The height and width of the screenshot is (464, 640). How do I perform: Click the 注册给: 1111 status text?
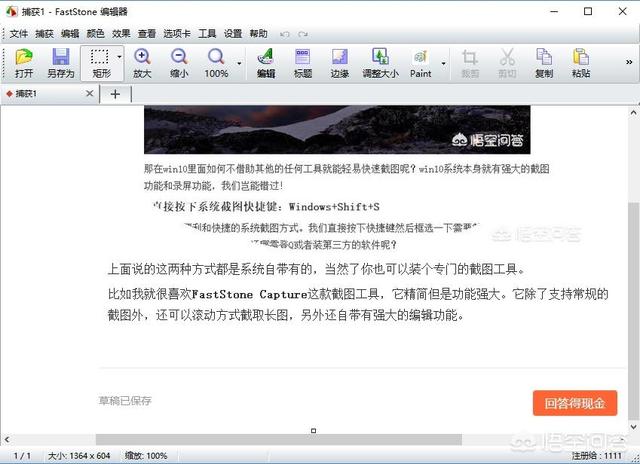click(x=596, y=456)
